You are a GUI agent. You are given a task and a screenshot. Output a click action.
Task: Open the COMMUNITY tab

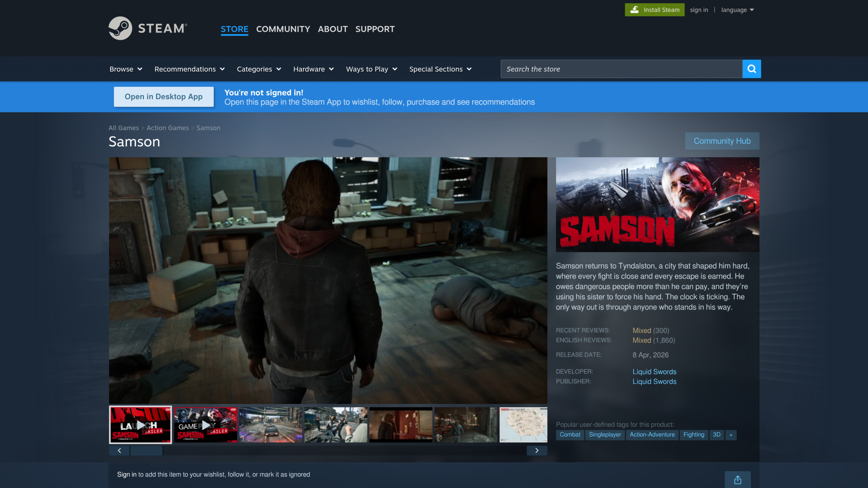(283, 29)
